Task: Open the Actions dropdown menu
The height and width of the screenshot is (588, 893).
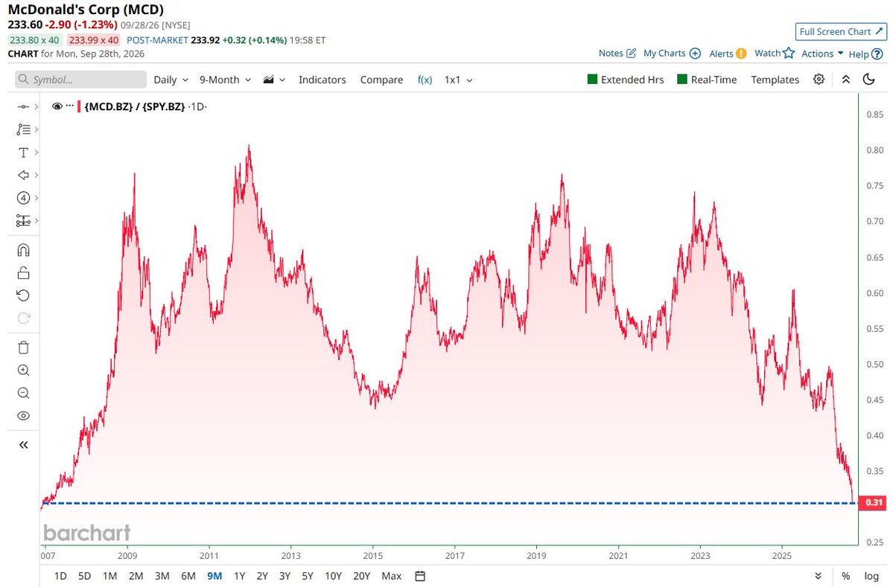Action: tap(822, 54)
